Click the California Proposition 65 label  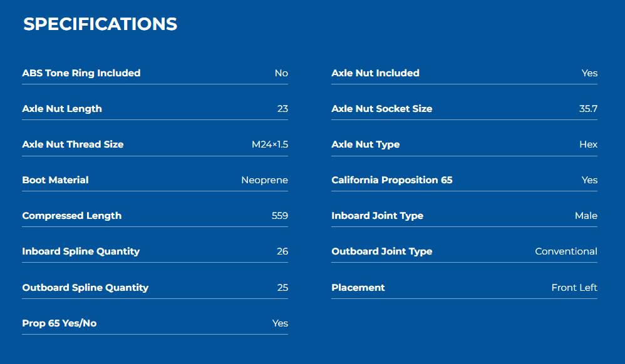391,180
